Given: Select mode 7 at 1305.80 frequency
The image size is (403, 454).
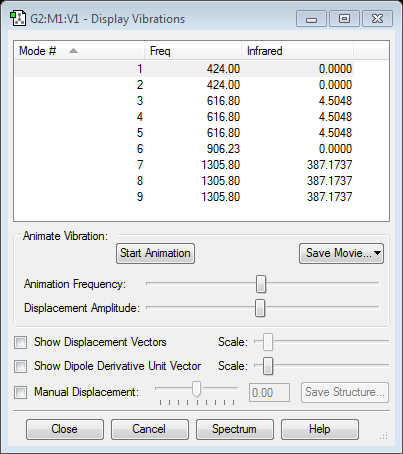Looking at the screenshot, I should click(184, 165).
